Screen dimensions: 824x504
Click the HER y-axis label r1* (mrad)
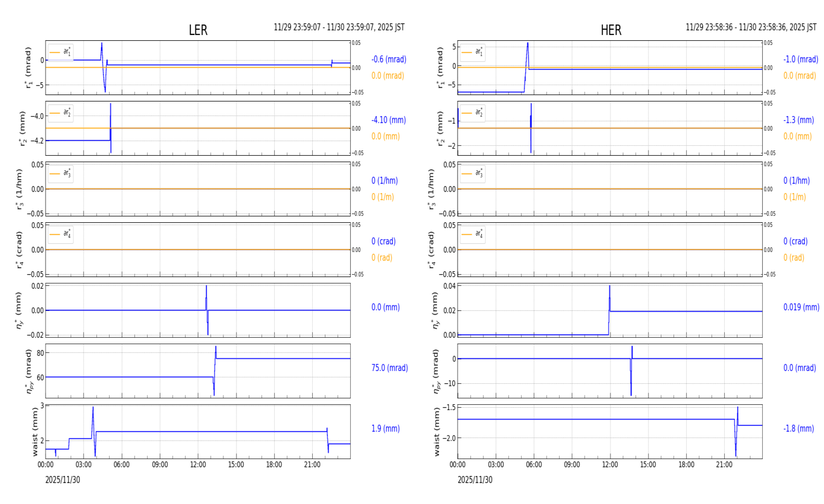tap(440, 68)
